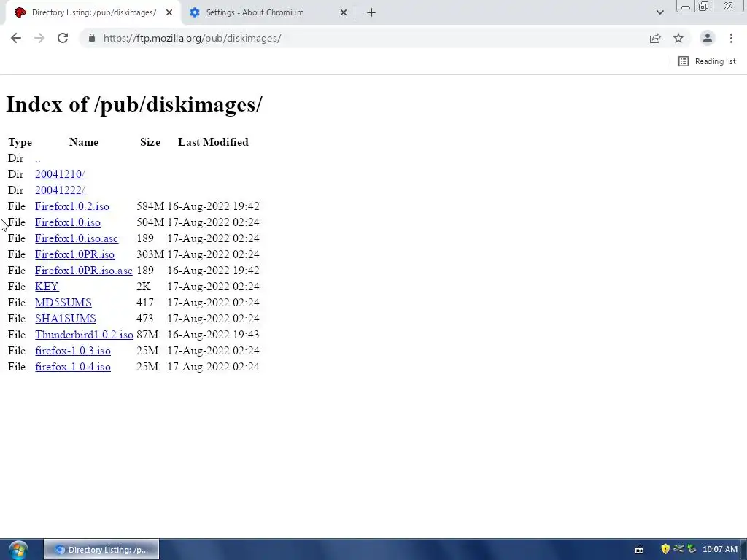Viewport: 747px width, 560px height.
Task: Close the Directory Listing tab
Action: (x=169, y=12)
